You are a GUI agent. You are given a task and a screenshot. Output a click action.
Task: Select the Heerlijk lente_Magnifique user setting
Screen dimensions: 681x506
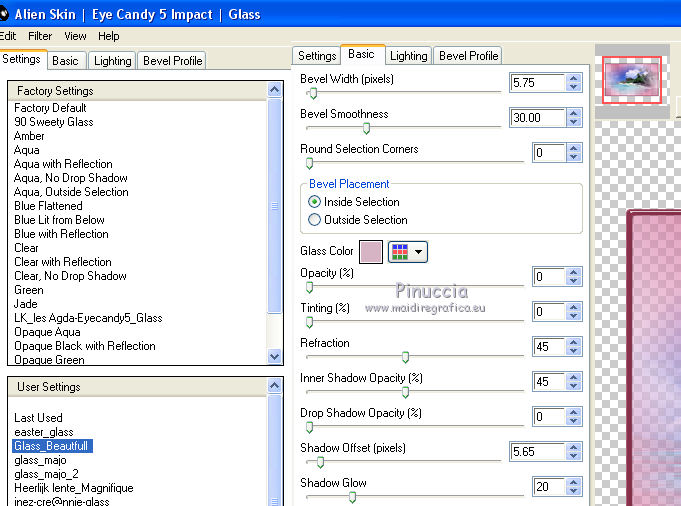click(74, 488)
